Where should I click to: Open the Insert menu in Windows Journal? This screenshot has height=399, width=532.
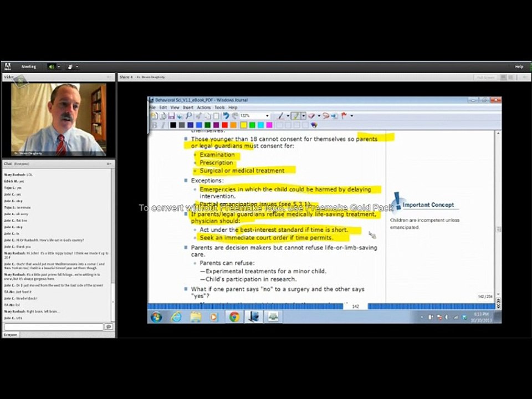tap(188, 107)
